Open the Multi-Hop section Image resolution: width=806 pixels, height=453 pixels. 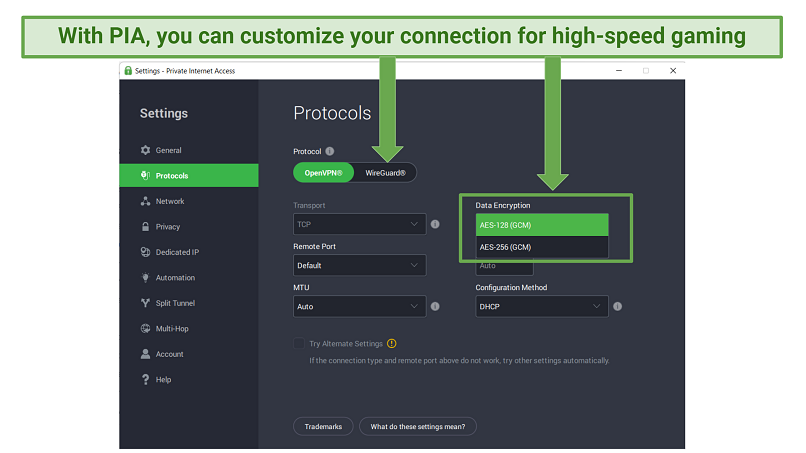click(x=189, y=328)
